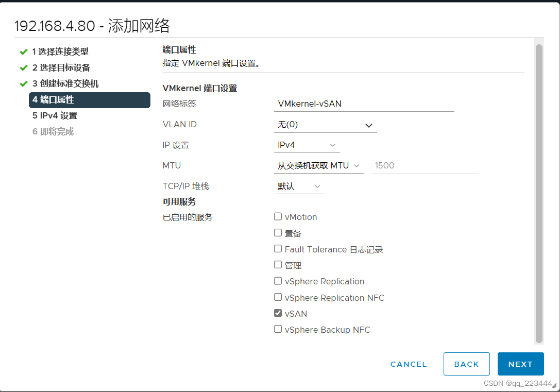Image resolution: width=560 pixels, height=392 pixels.
Task: Check the 管理 service checkbox
Action: pyautogui.click(x=278, y=265)
